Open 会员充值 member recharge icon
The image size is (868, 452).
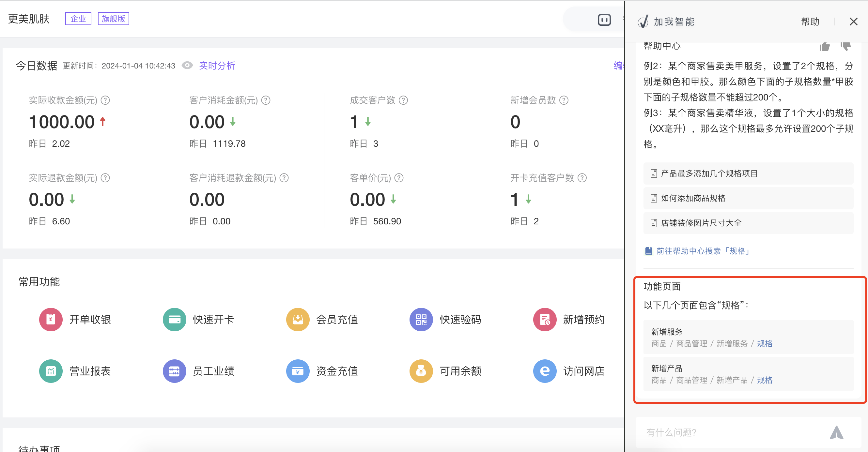[298, 319]
